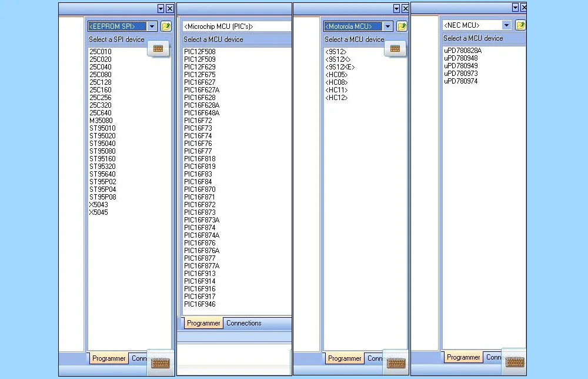This screenshot has width=588, height=379.
Task: Select PIC16F627A in the MCU list
Action: pos(202,90)
